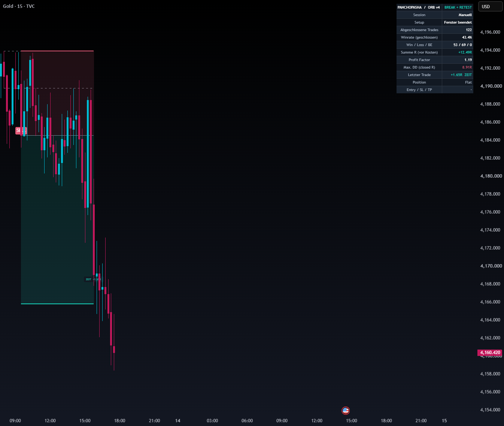Click the 4,162.000 price axis label

[490, 338]
